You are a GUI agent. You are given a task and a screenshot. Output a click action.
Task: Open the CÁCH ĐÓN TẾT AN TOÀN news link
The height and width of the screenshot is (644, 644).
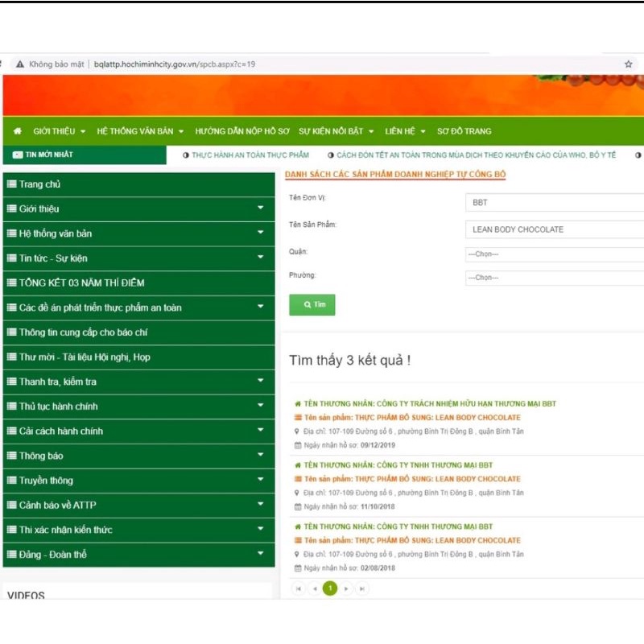[x=476, y=155]
